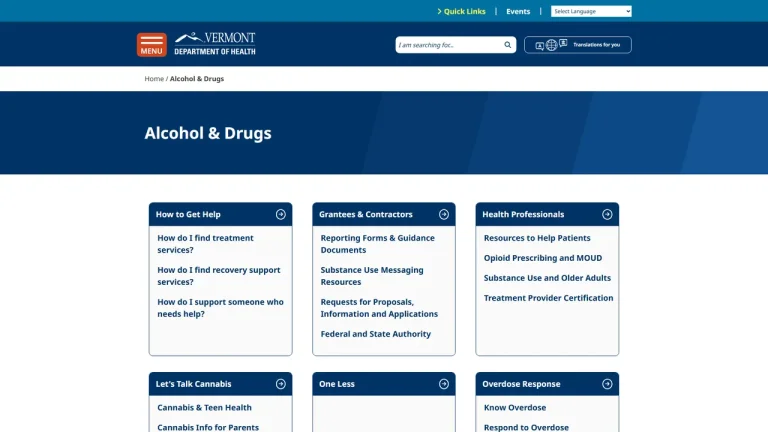This screenshot has height=432, width=768.
Task: Click the arrow icon on Health Professionals
Action: point(607,214)
